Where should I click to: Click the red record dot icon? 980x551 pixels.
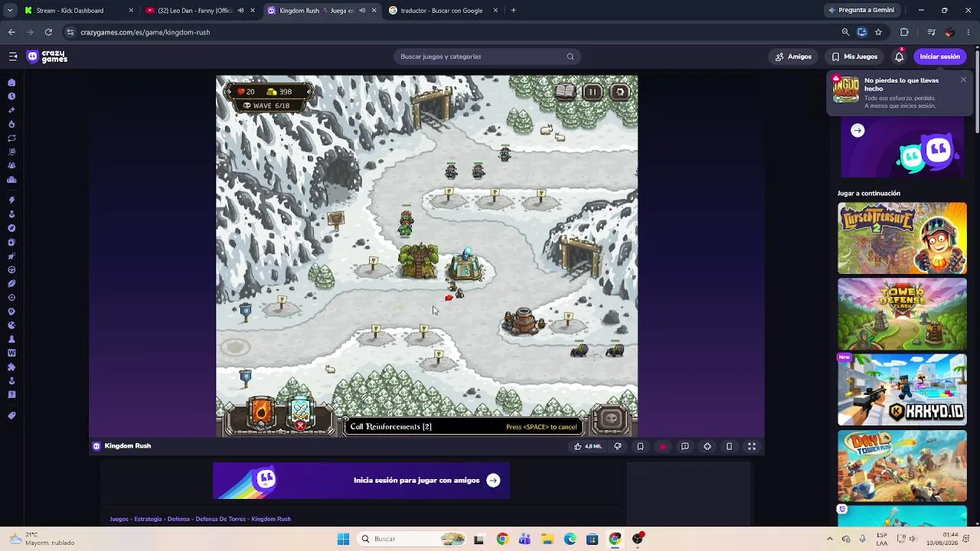tap(663, 446)
